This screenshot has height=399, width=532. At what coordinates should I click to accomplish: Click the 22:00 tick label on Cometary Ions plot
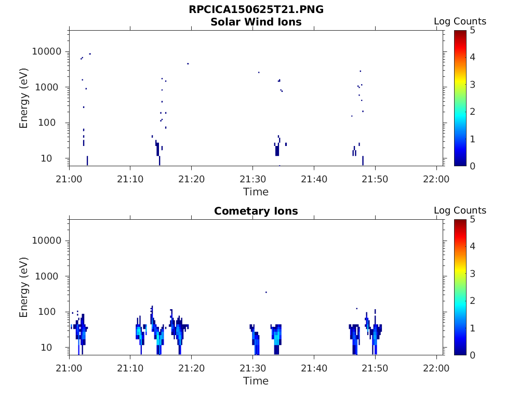coord(436,368)
